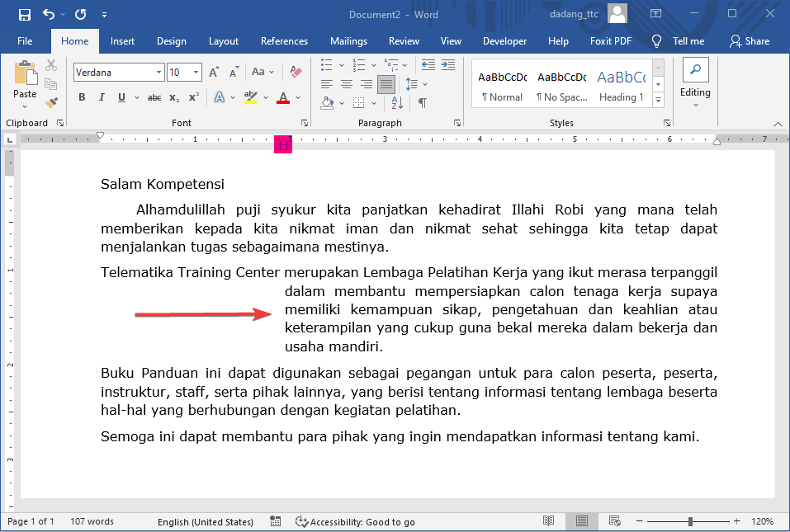The height and width of the screenshot is (532, 790).
Task: Click the Superscript icon
Action: [194, 97]
